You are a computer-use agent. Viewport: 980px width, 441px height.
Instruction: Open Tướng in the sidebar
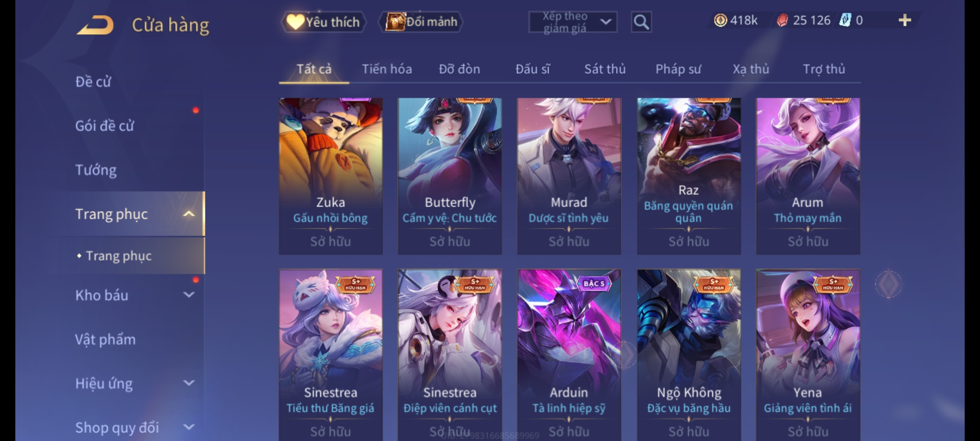click(x=96, y=170)
